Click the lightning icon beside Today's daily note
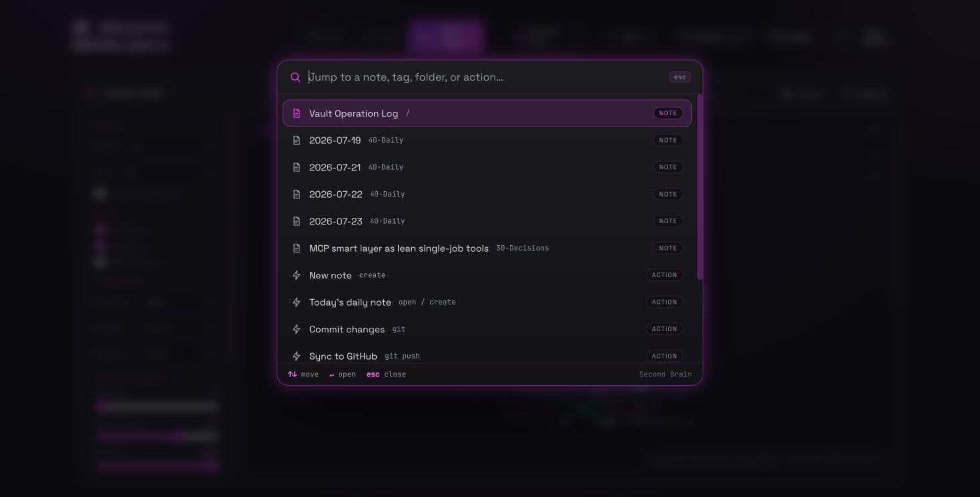 point(297,302)
